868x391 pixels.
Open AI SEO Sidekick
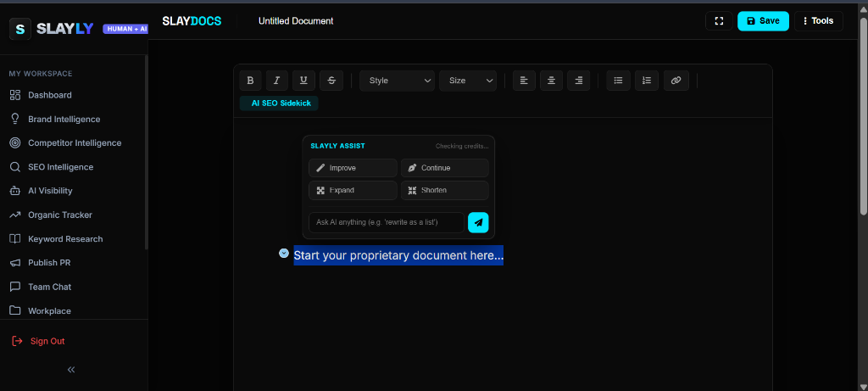[x=279, y=103]
